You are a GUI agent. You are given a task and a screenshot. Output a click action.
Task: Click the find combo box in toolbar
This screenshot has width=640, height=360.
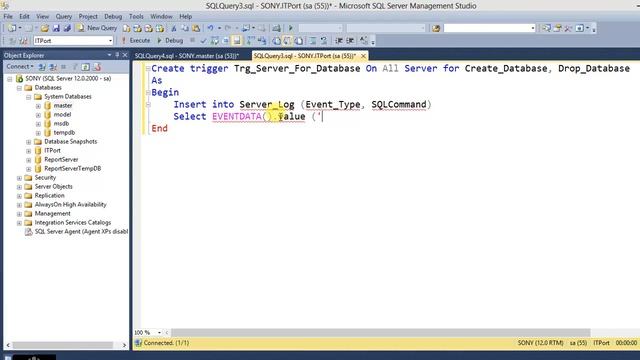[x=489, y=28]
